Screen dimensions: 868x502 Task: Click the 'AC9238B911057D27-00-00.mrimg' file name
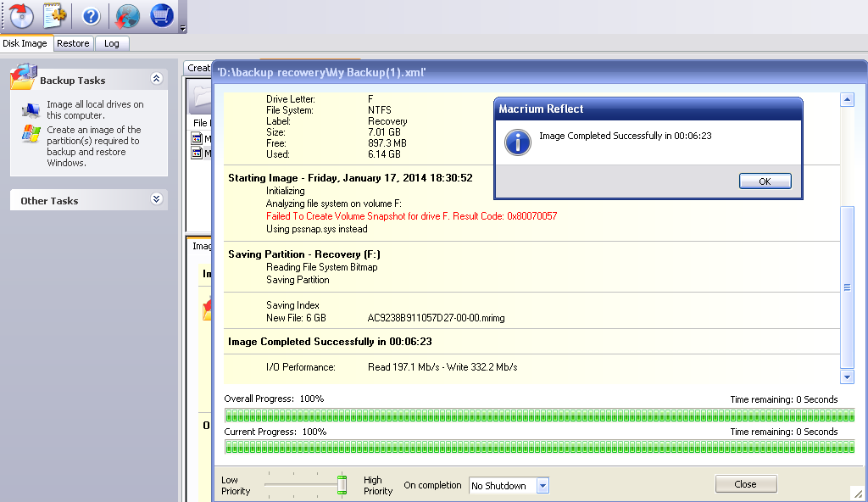437,318
